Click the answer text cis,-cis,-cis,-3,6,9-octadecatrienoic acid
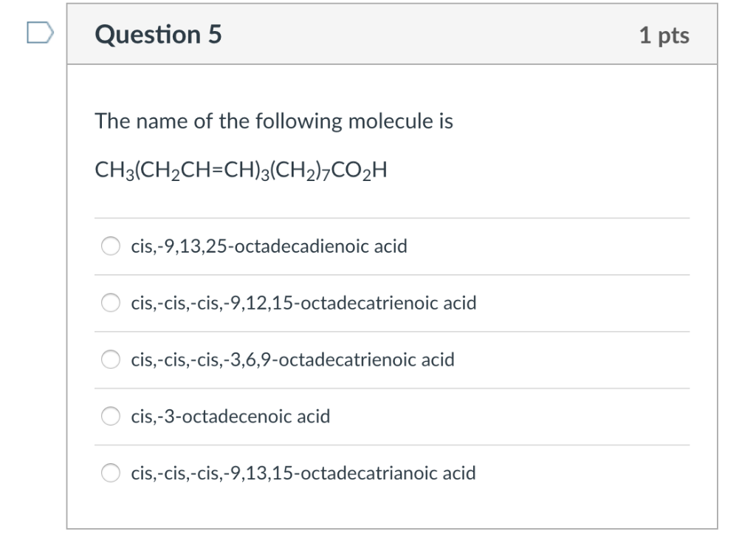756x543 pixels. tap(292, 360)
